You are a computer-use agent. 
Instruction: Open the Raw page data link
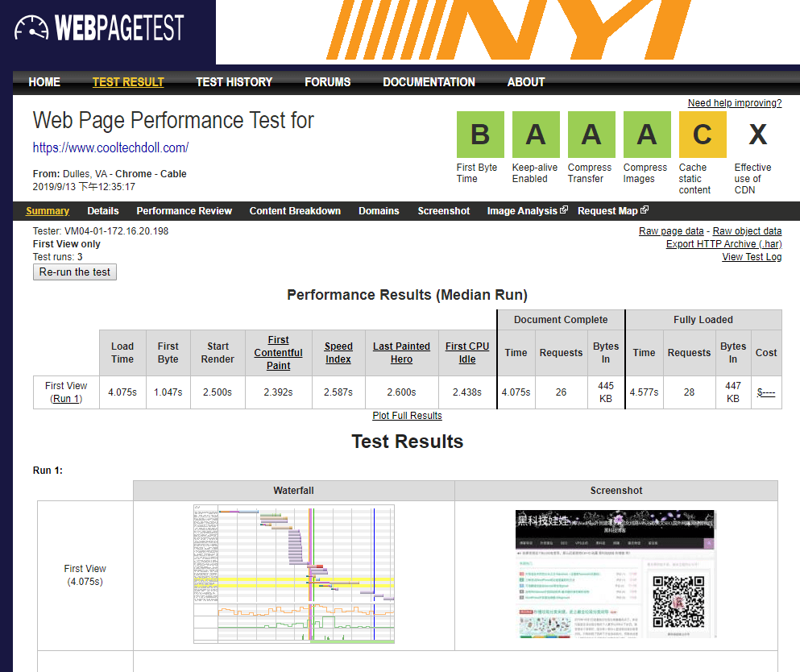point(671,231)
